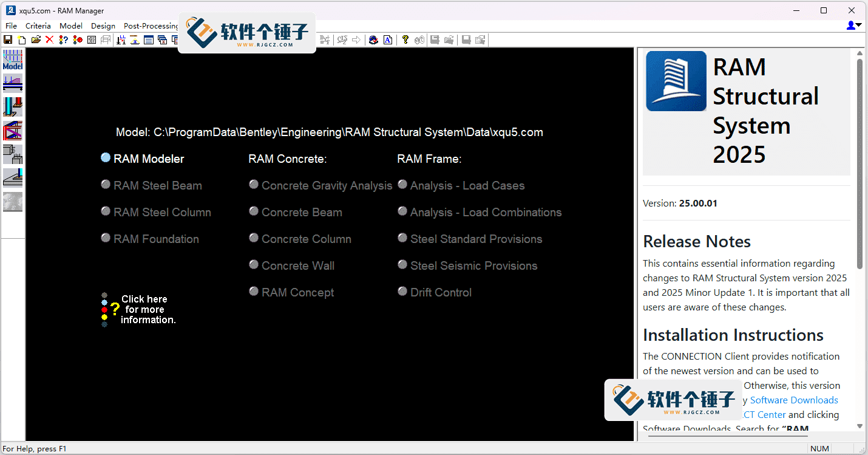The image size is (868, 455).
Task: Click the blue lined window toolbar icon
Action: coord(149,40)
